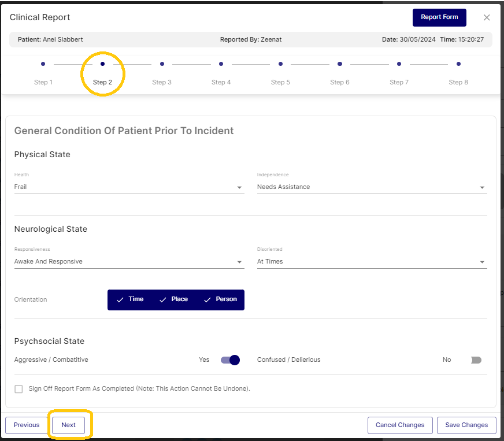Toggle Place orientation chip
Screen dimensions: 504x441
173,299
